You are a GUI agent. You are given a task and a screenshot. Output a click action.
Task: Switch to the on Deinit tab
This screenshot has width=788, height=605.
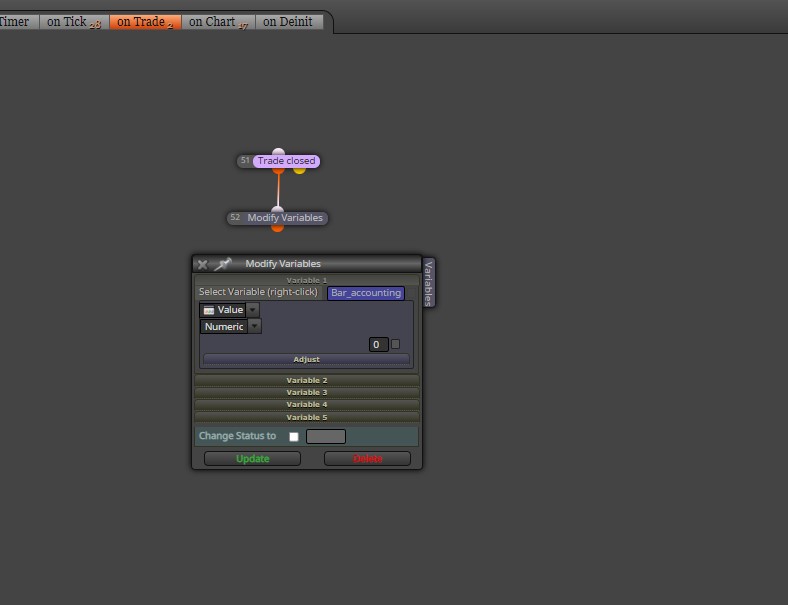pyautogui.click(x=288, y=22)
